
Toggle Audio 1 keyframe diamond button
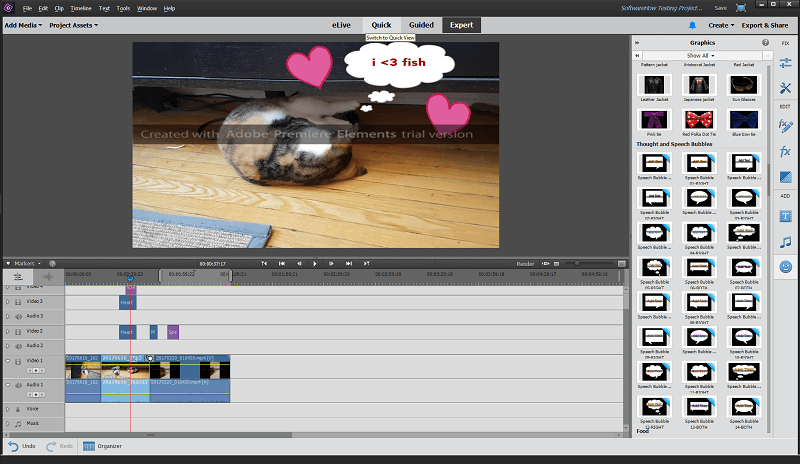pos(36,395)
